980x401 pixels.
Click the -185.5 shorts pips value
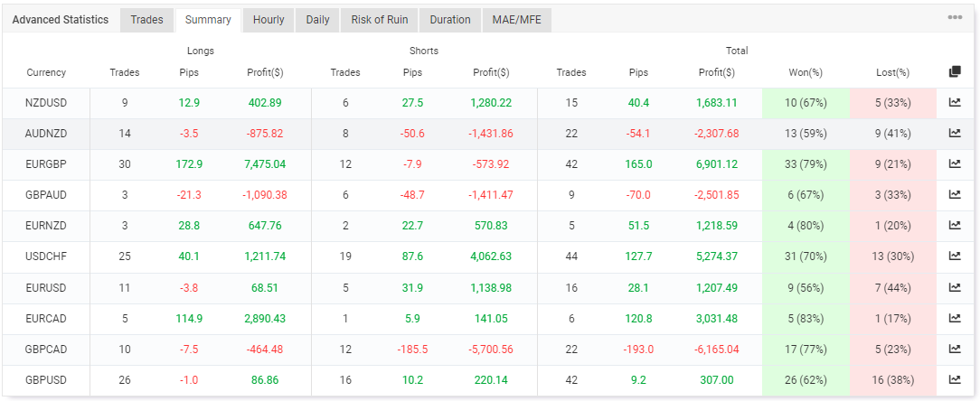[412, 350]
